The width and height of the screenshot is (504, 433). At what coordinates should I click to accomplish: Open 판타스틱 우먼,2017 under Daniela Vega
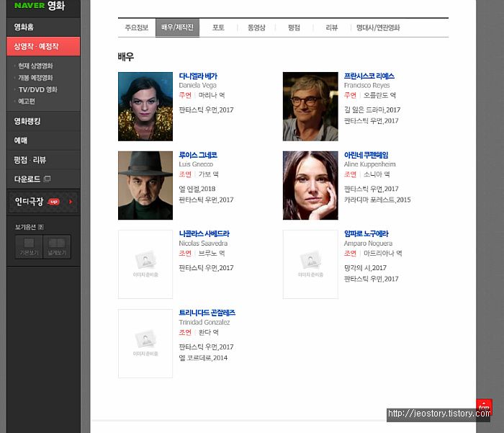point(207,110)
